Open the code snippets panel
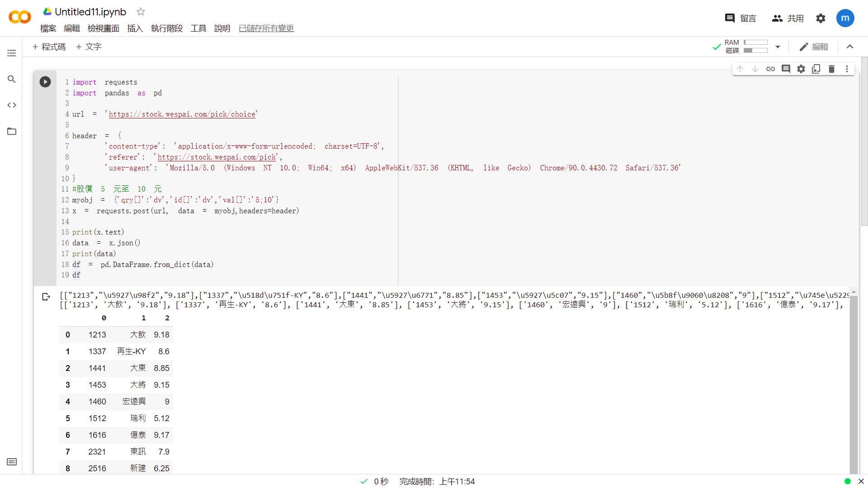This screenshot has height=488, width=868. pyautogui.click(x=12, y=105)
